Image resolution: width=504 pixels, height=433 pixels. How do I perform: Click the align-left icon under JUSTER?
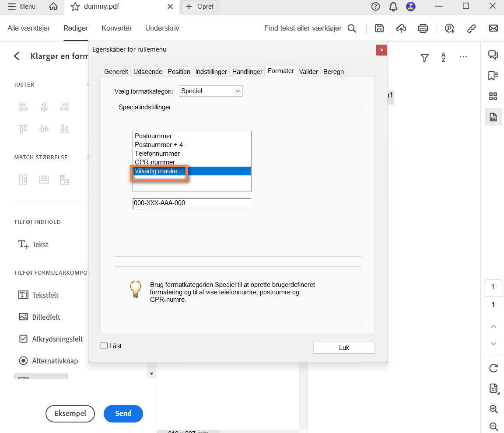point(23,107)
